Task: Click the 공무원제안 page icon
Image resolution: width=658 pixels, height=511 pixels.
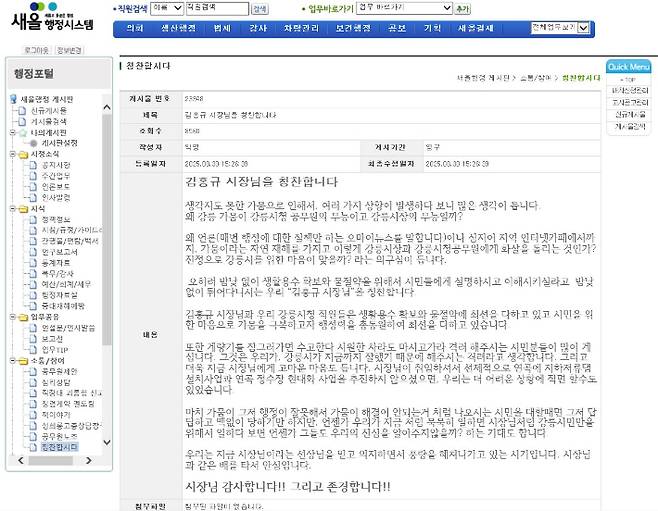Action: click(x=33, y=371)
